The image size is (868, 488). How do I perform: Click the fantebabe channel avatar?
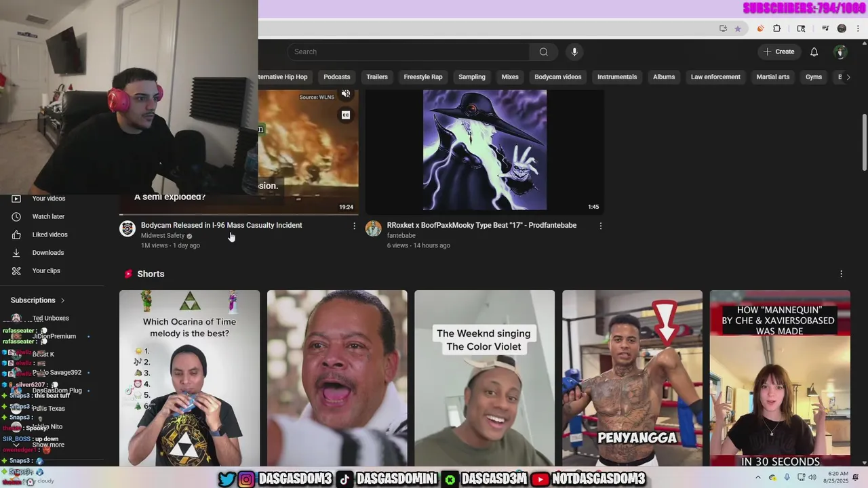pyautogui.click(x=374, y=228)
